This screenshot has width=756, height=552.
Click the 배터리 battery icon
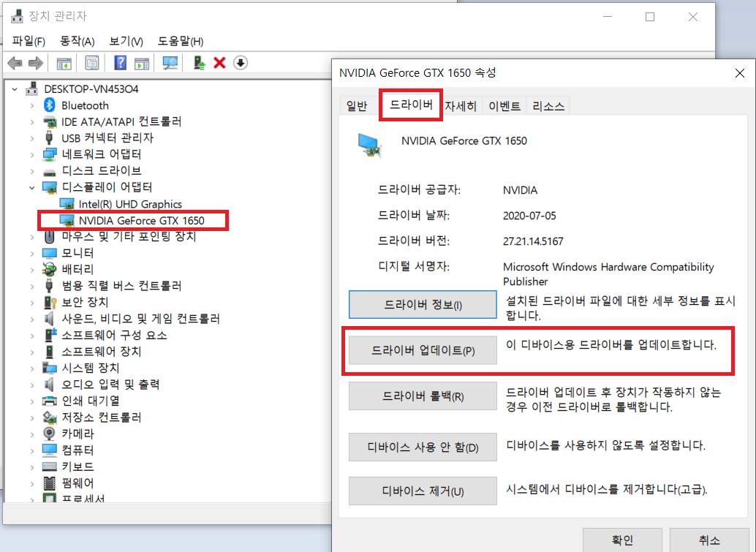(49, 269)
